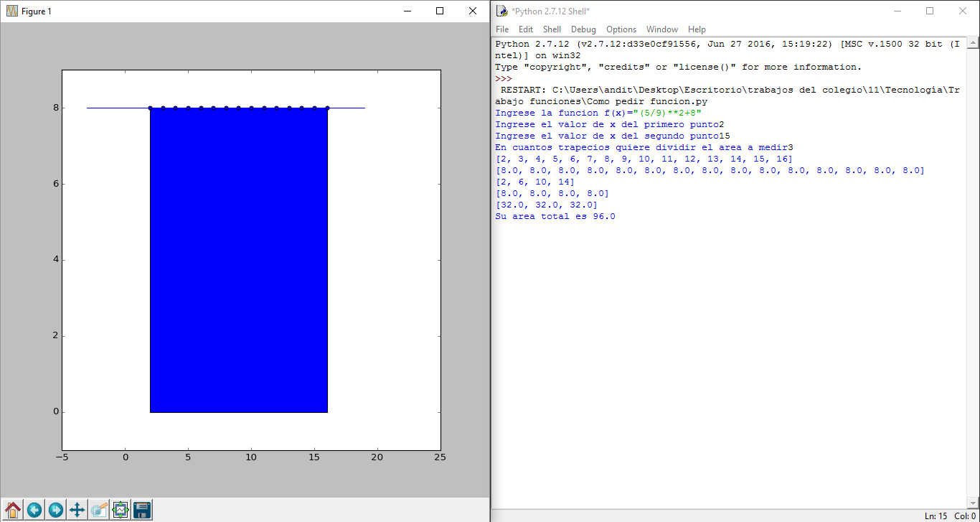Open the Help menu

pyautogui.click(x=697, y=29)
